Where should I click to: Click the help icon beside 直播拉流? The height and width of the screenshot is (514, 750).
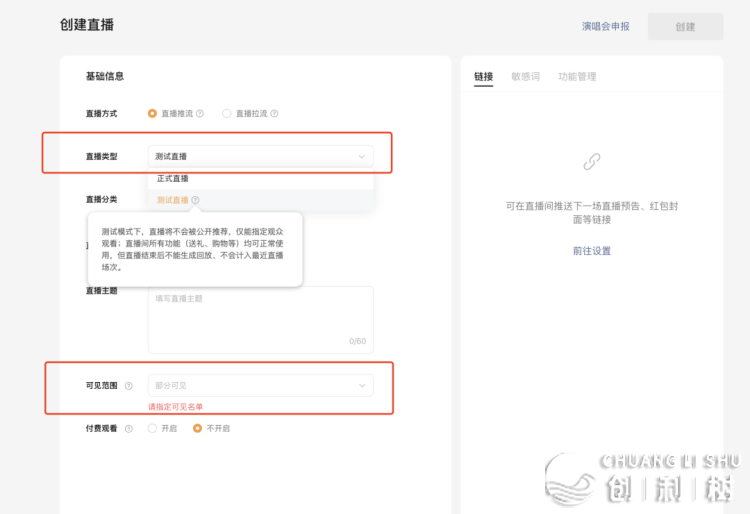click(274, 114)
